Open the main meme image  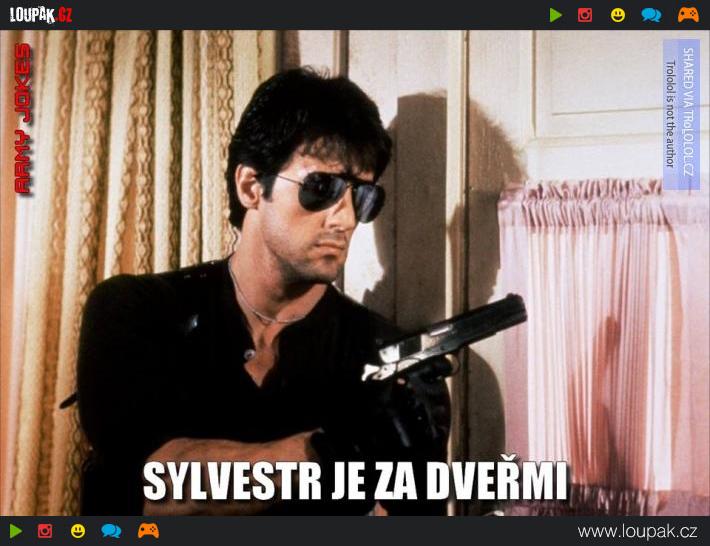pos(355,273)
